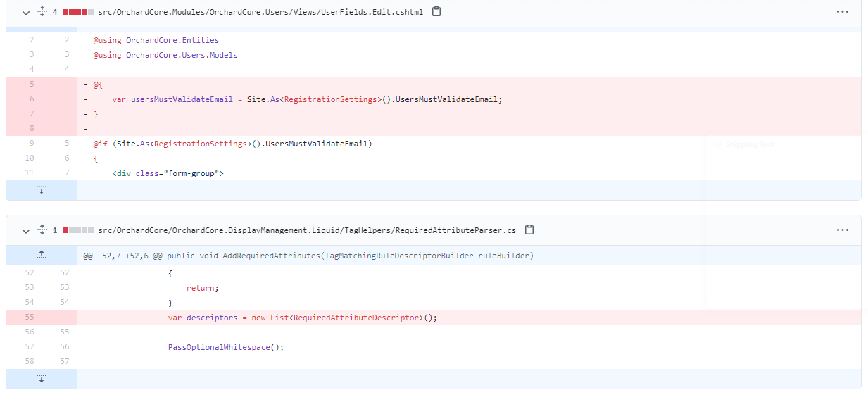Click the diffstat squares of UserFields.Edit.cshtml
This screenshot has width=868, height=395.
click(78, 12)
